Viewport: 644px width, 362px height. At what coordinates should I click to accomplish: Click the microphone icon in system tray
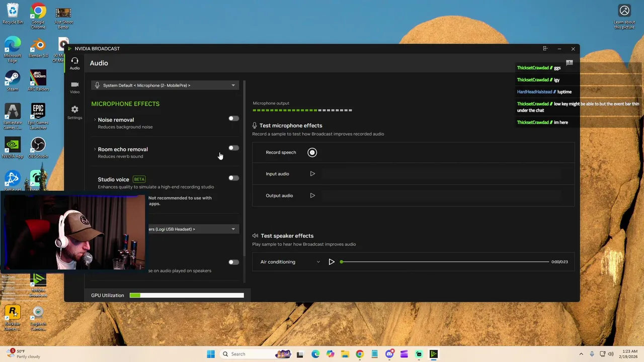(592, 354)
